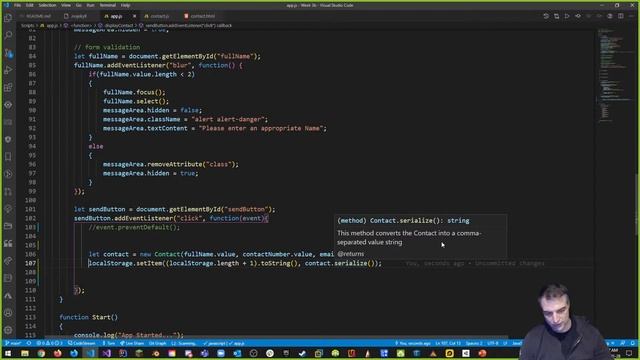Click the 'You, seconds ago' blame status item
Viewport: 640px width, 360px height.
pos(413,343)
